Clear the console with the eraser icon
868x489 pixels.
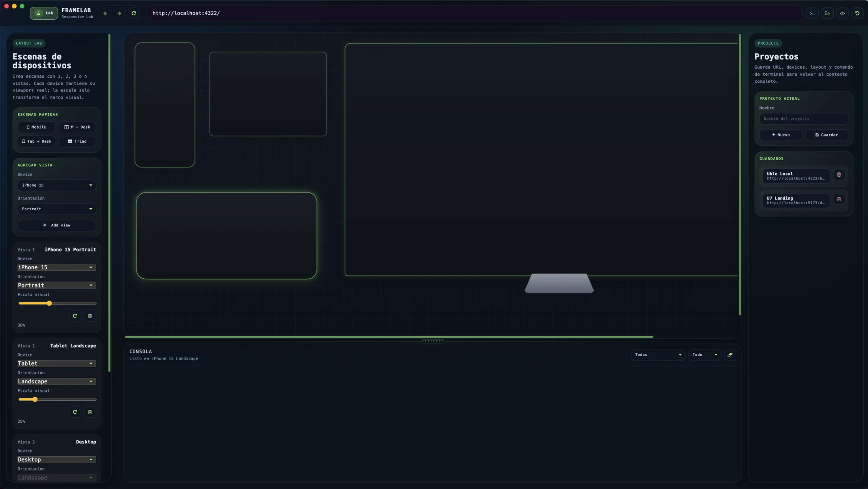pos(730,355)
